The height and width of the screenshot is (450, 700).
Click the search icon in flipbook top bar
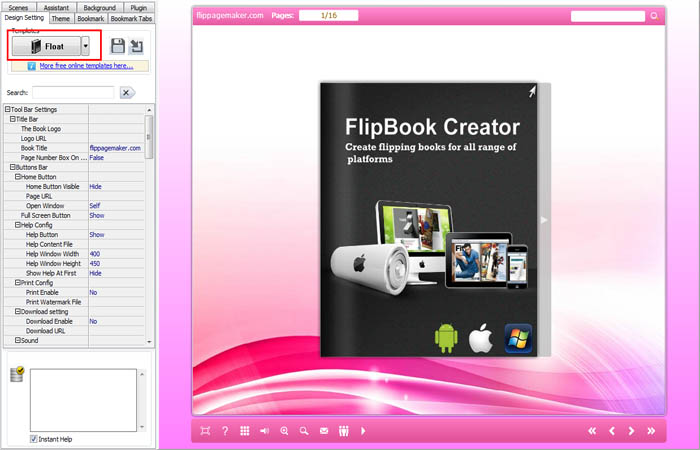(654, 16)
